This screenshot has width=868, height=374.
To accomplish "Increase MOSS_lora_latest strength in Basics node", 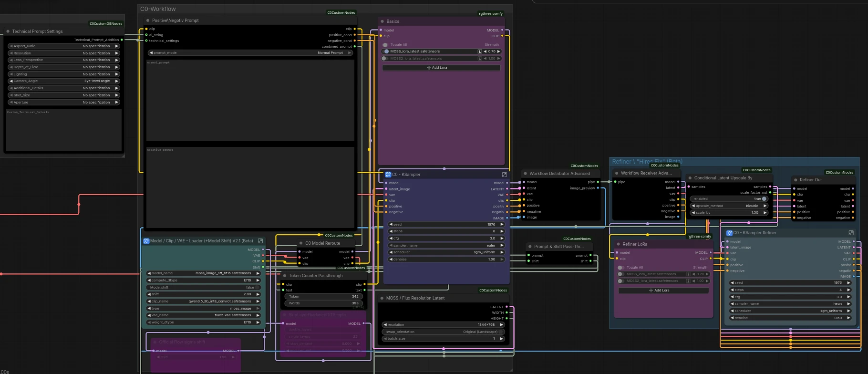I will tap(498, 52).
